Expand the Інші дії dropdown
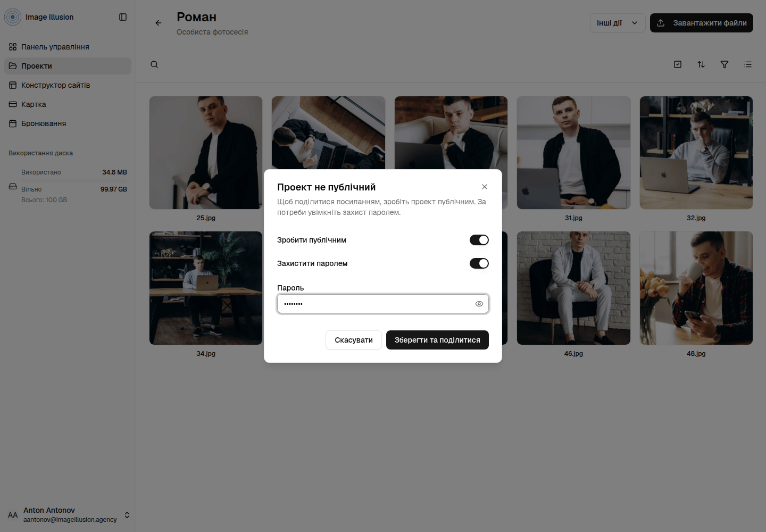 [618, 23]
